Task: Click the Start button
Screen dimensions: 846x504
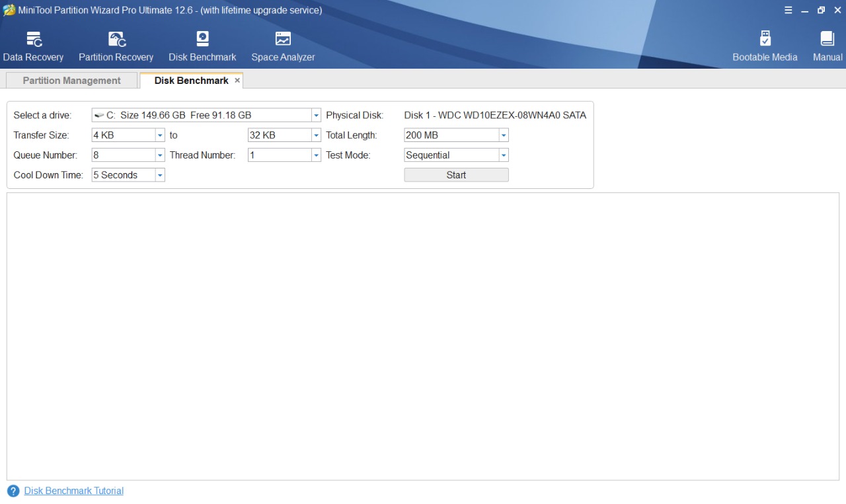Action: point(456,175)
